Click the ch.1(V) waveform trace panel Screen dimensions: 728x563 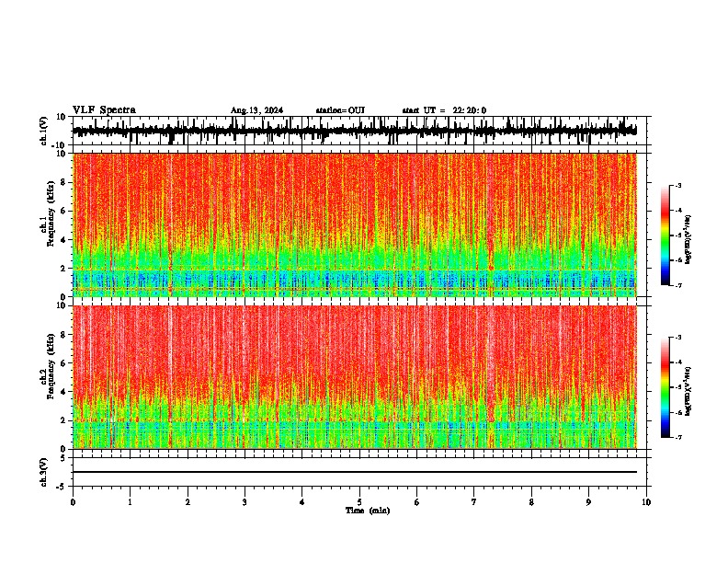pos(359,131)
